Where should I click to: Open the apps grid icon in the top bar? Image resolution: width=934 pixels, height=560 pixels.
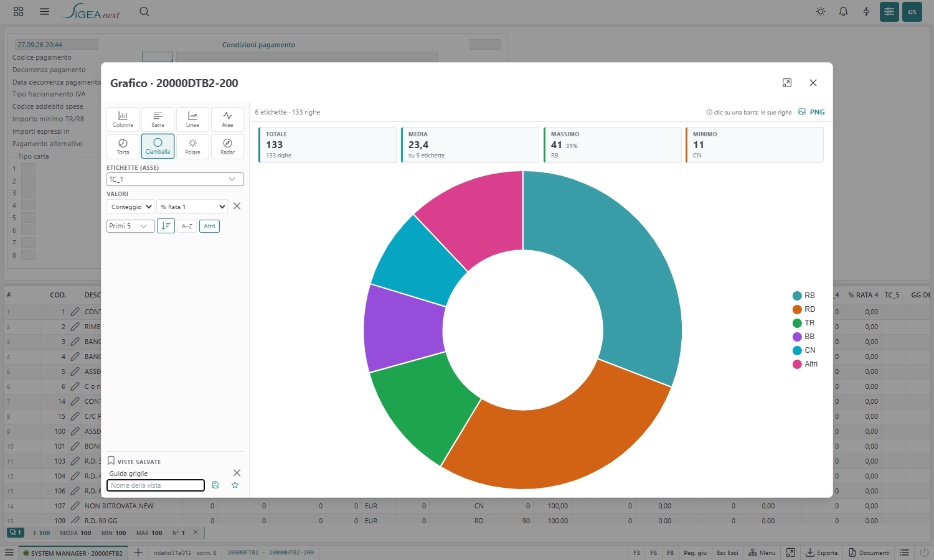tap(19, 12)
